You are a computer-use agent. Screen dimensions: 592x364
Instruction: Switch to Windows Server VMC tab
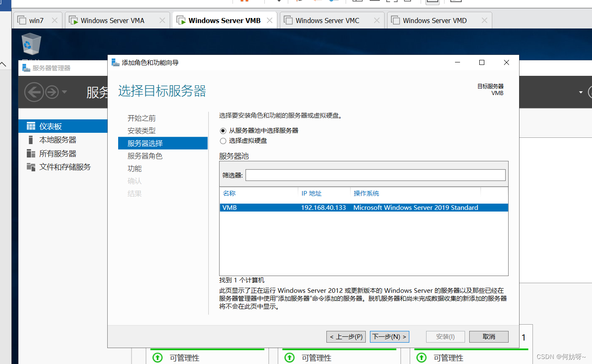327,21
